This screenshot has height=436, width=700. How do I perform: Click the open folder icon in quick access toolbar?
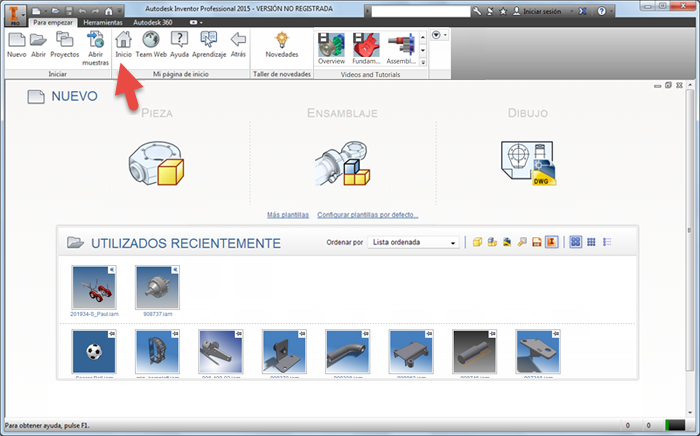coord(55,11)
